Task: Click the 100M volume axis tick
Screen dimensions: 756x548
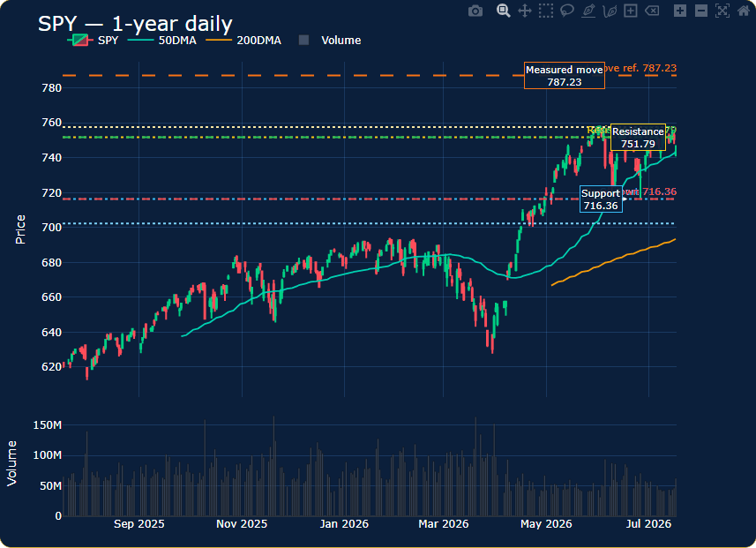Action: [48, 455]
